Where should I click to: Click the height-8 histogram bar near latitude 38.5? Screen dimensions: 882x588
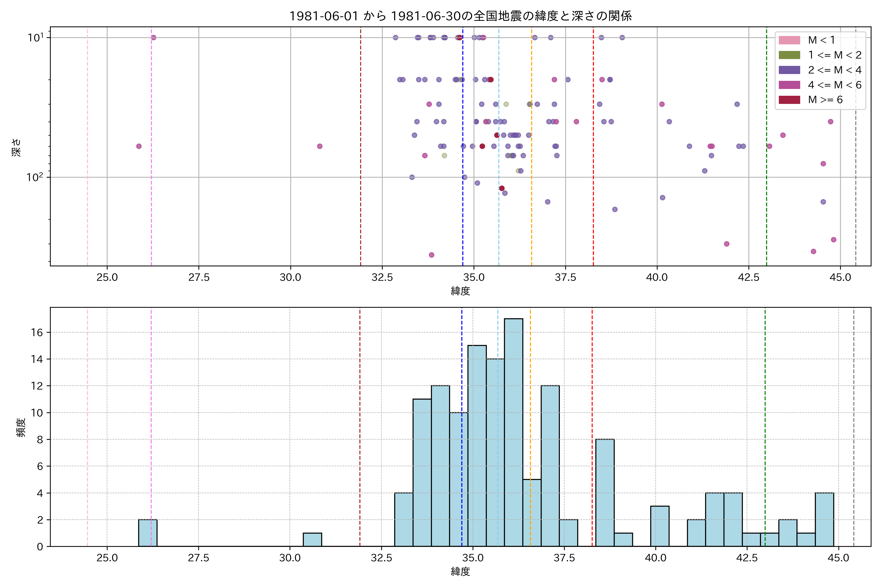[x=604, y=493]
